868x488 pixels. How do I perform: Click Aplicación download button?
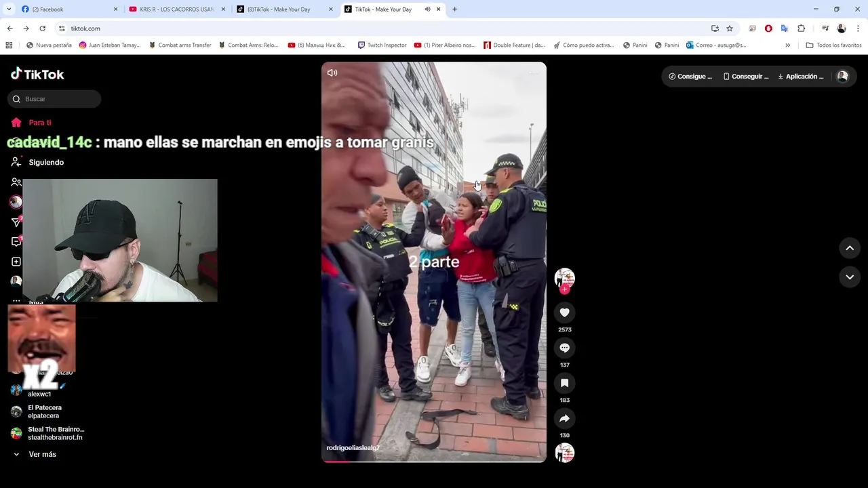(801, 77)
